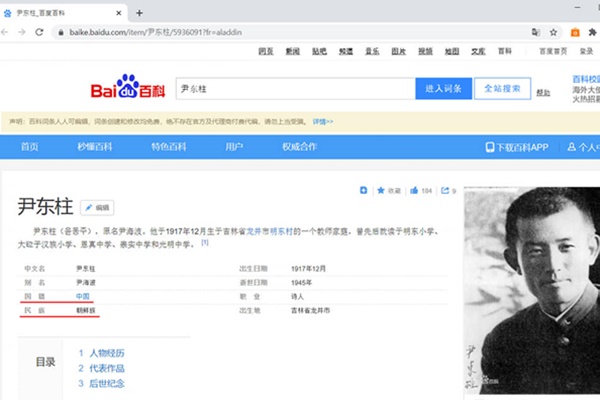
Task: Open the 首页 menu item
Action: 29,147
